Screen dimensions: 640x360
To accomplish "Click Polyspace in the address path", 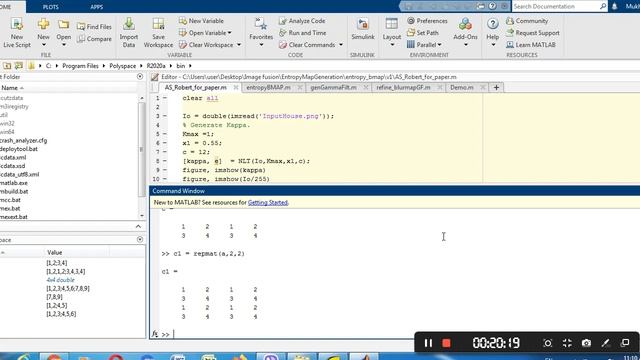I will 122,66.
